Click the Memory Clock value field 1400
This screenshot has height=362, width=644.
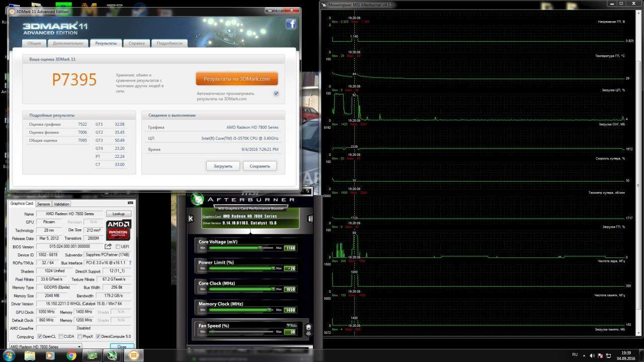tap(290, 310)
